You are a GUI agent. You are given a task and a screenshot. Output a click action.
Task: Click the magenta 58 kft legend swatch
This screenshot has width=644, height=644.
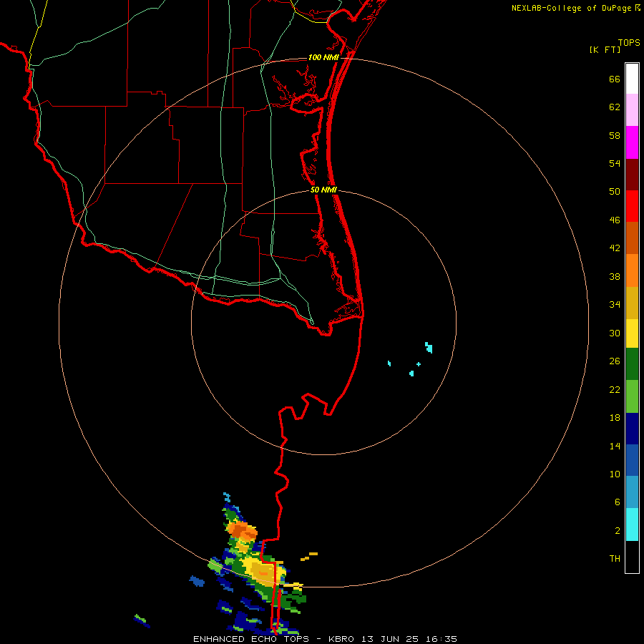point(632,142)
